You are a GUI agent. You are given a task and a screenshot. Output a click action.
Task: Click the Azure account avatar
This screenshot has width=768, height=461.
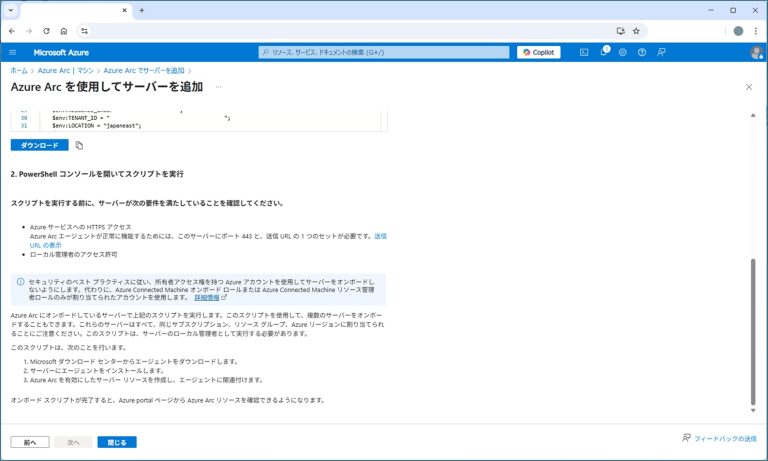(x=756, y=52)
